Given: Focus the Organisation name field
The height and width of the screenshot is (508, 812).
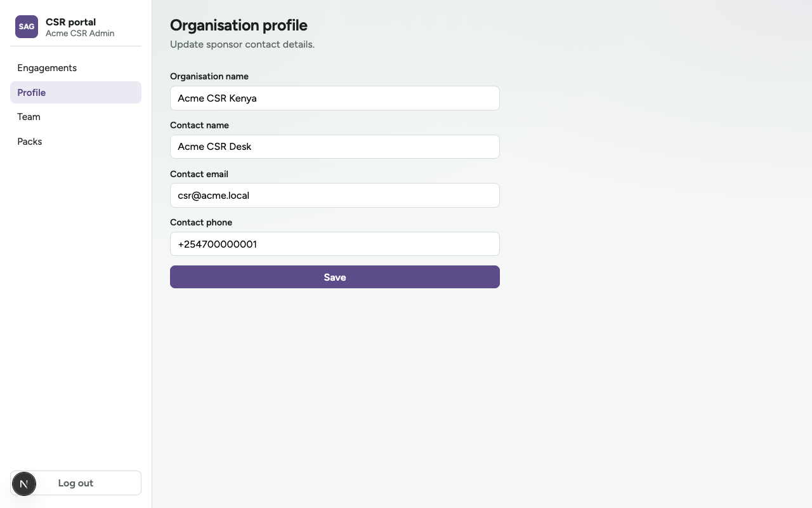Looking at the screenshot, I should (x=335, y=98).
